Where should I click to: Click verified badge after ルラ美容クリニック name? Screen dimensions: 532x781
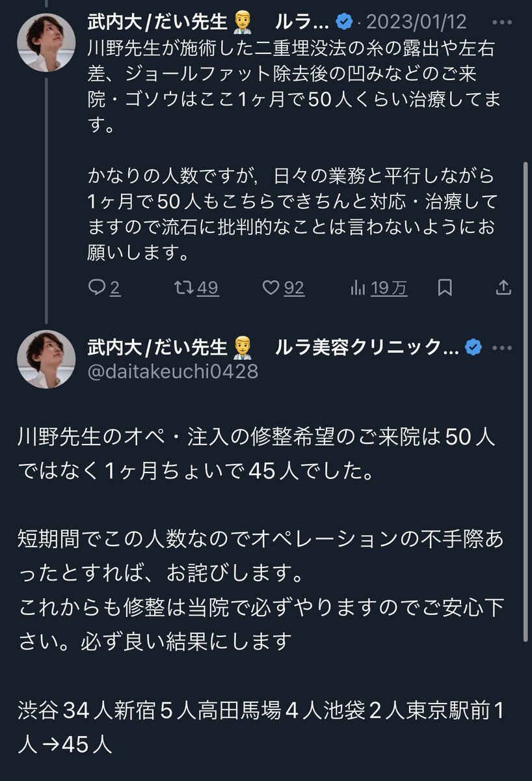(473, 347)
